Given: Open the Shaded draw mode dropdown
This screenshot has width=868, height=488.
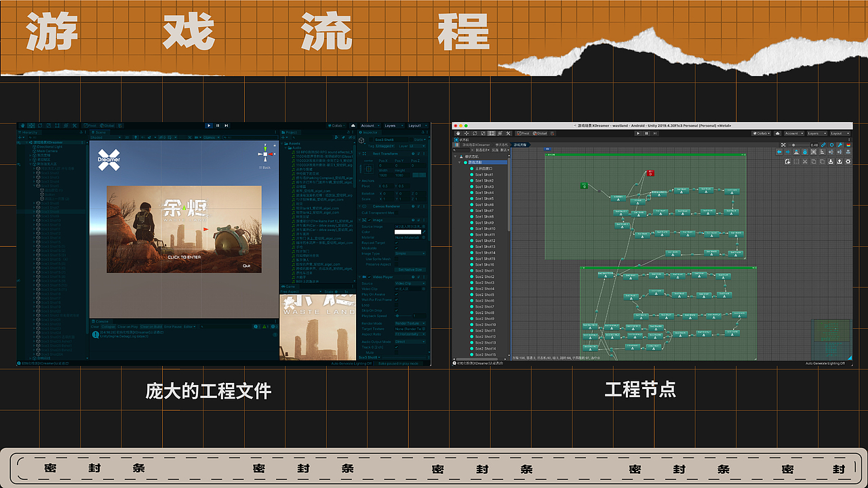Looking at the screenshot, I should click(106, 138).
